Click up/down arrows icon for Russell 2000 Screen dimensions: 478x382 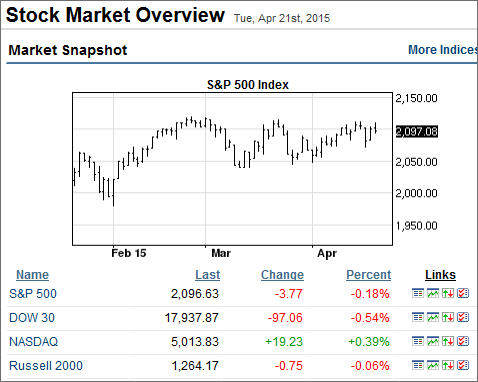click(448, 365)
